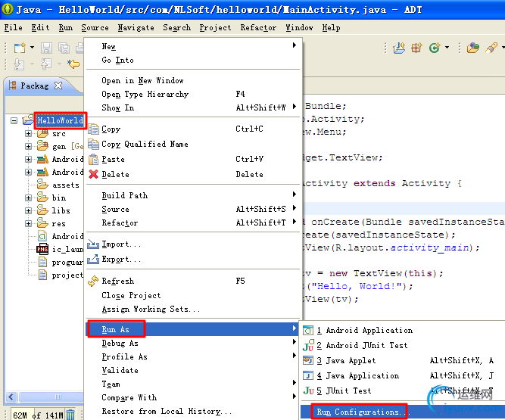
Task: Open Run Configurations dialog
Action: click(x=403, y=412)
